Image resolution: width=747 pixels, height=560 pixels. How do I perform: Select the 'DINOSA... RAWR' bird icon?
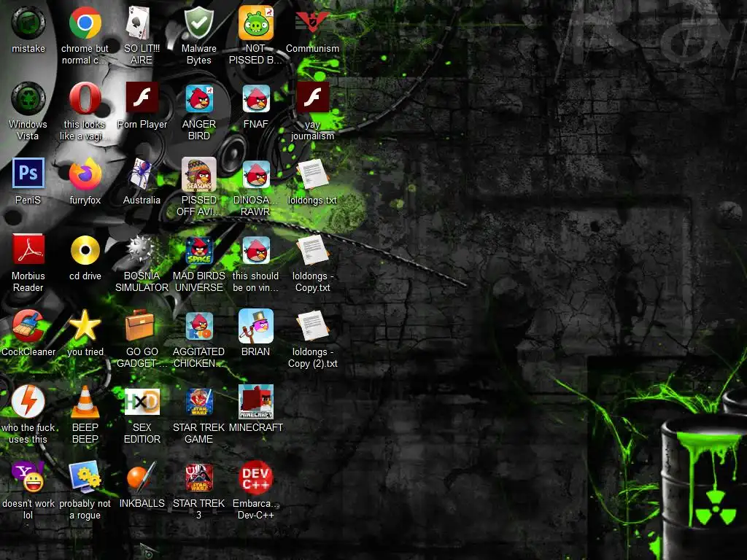tap(256, 174)
